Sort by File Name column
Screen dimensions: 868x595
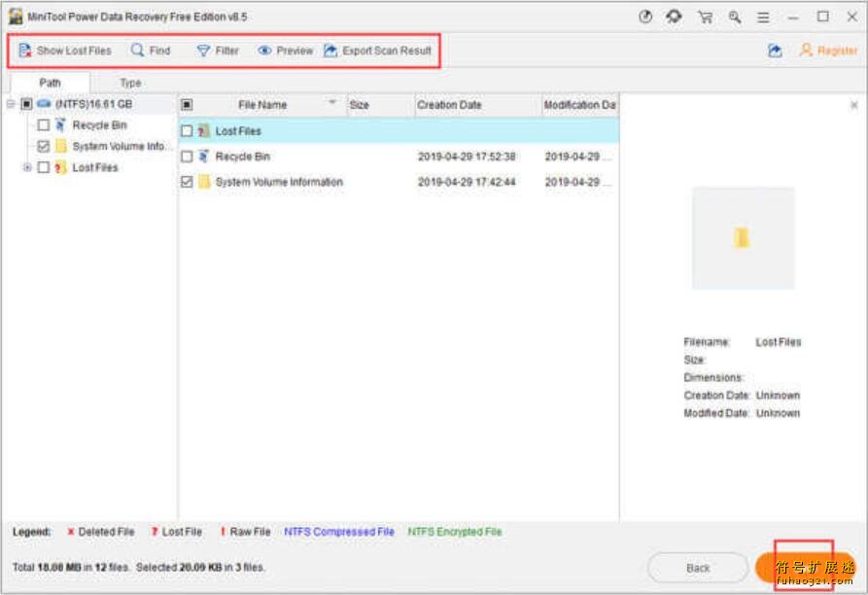pyautogui.click(x=262, y=105)
